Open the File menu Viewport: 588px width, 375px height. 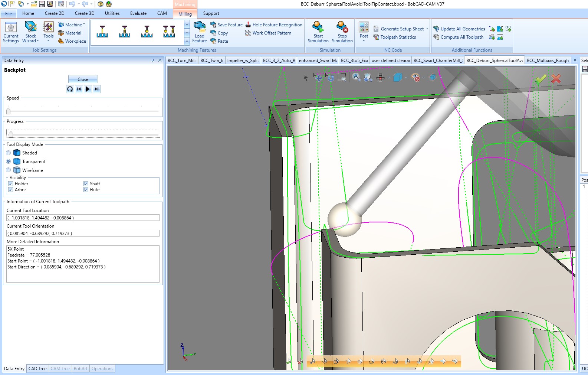tap(9, 13)
